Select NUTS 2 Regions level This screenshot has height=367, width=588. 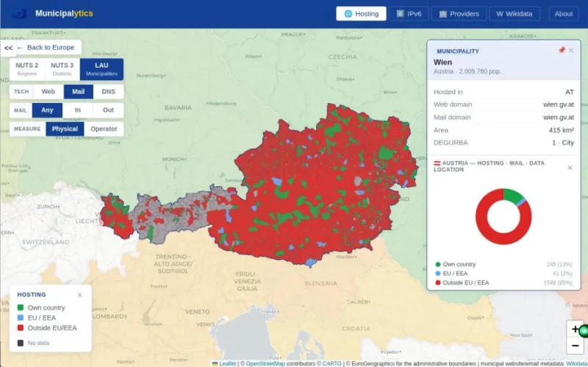pos(27,69)
